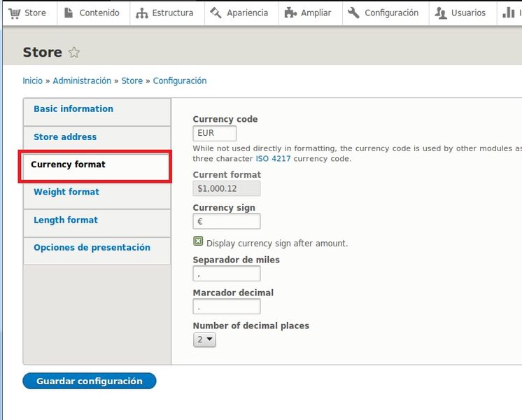This screenshot has width=522, height=420.
Task: Click the Store shopping cart icon
Action: 14,13
